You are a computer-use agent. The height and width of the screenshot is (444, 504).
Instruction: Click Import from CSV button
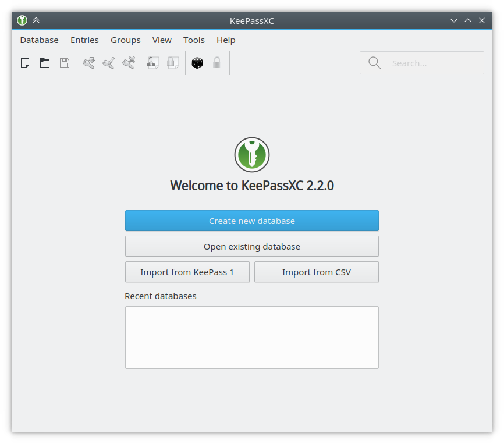pos(317,272)
